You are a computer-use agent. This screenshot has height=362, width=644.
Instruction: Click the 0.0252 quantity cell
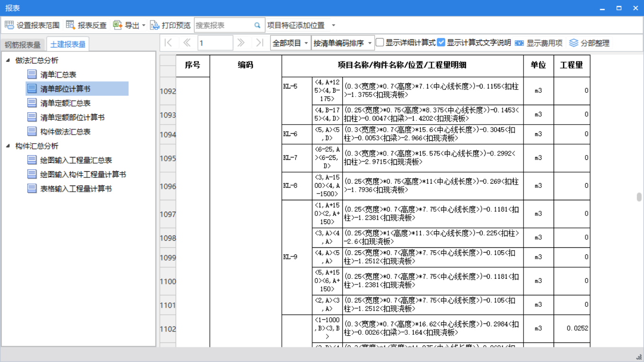click(x=572, y=328)
